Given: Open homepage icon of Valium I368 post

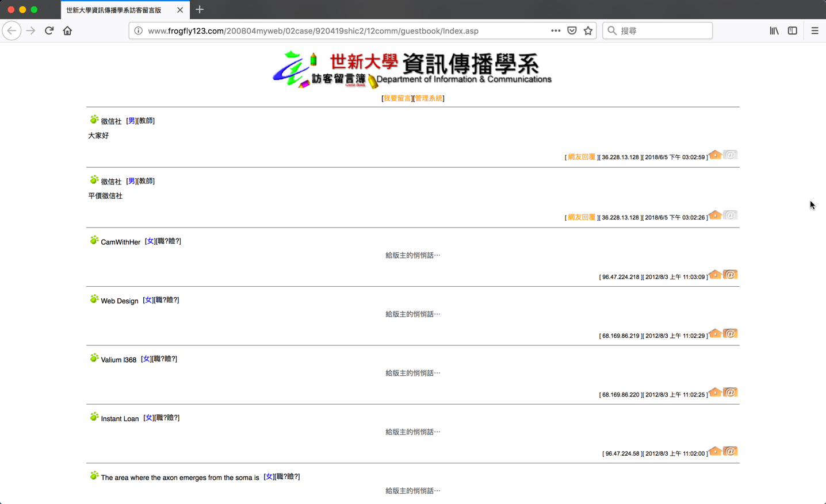Looking at the screenshot, I should [715, 392].
